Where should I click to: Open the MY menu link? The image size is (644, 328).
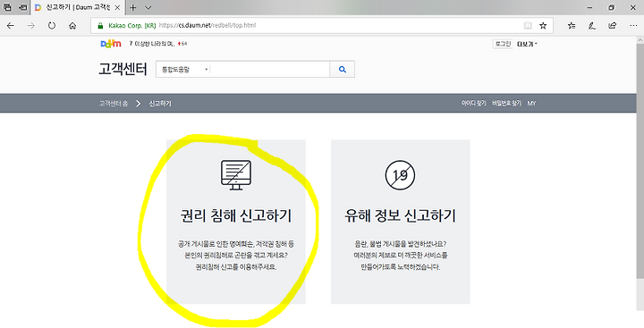click(x=531, y=104)
